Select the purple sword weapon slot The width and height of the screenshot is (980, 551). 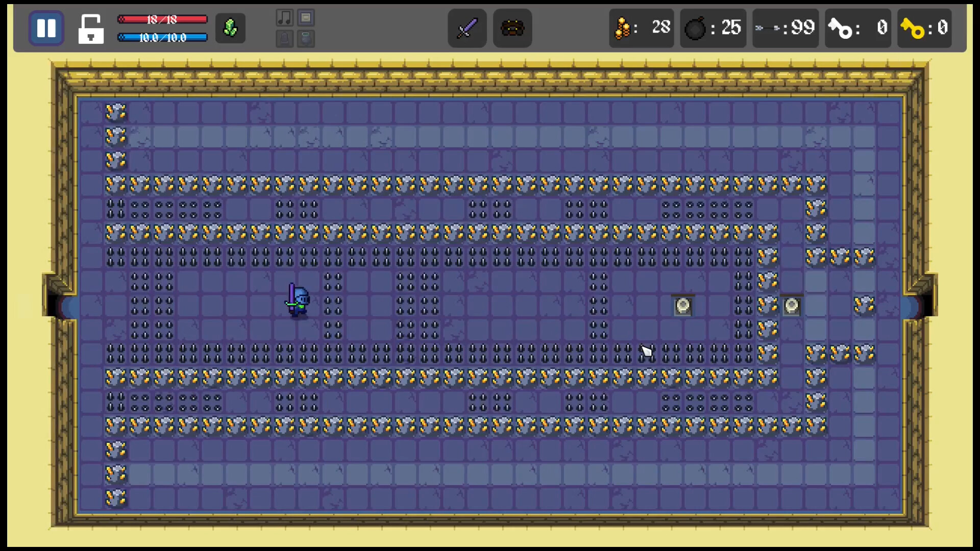coord(467,28)
